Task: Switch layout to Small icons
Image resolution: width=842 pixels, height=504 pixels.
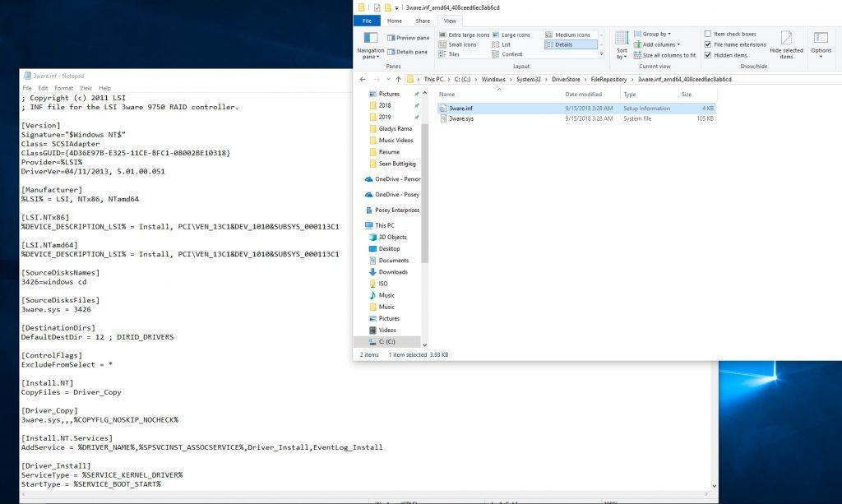Action: tap(457, 44)
